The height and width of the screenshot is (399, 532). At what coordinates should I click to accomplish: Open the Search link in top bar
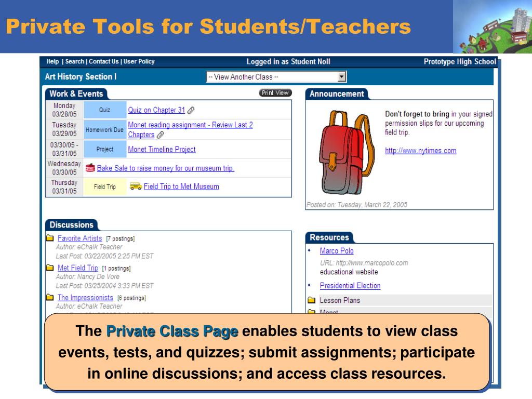(75, 61)
